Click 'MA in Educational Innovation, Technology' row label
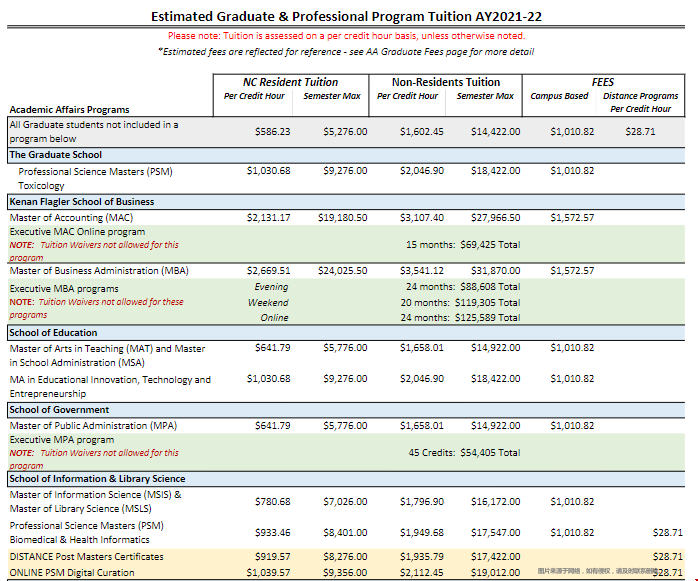Screen dimensions: 698x581 (x=110, y=386)
